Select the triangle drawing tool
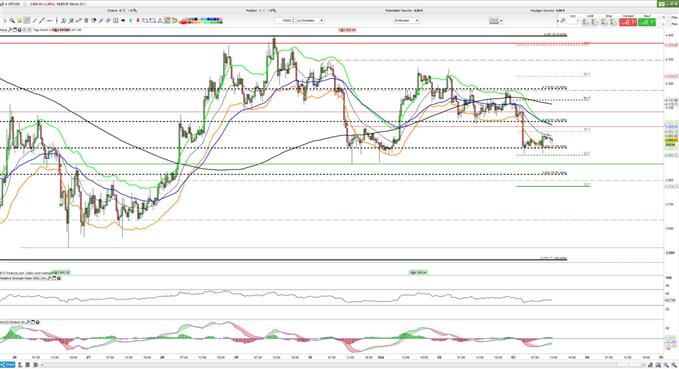The height and width of the screenshot is (369, 679). (x=160, y=20)
